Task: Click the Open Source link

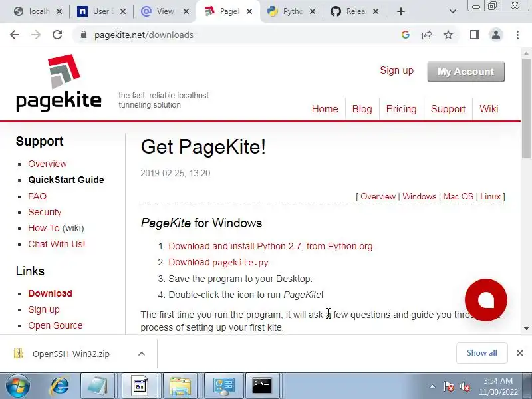Action: (x=55, y=325)
